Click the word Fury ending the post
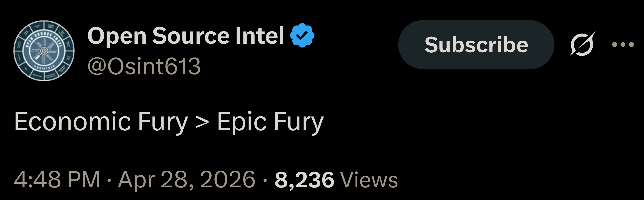644x200 pixels. [299, 122]
